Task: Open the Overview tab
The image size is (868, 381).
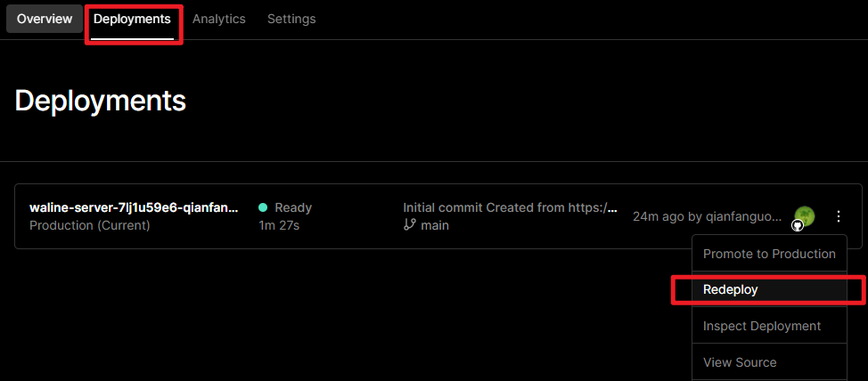Action: click(x=45, y=19)
